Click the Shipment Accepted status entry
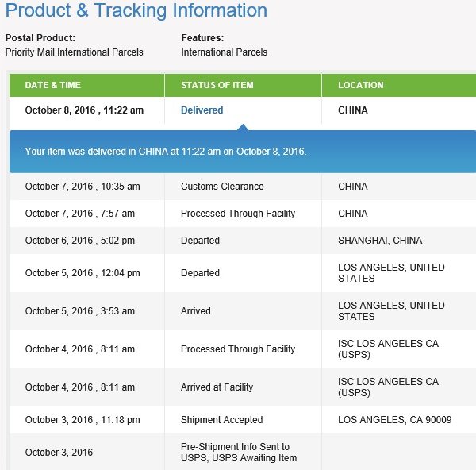 221,419
